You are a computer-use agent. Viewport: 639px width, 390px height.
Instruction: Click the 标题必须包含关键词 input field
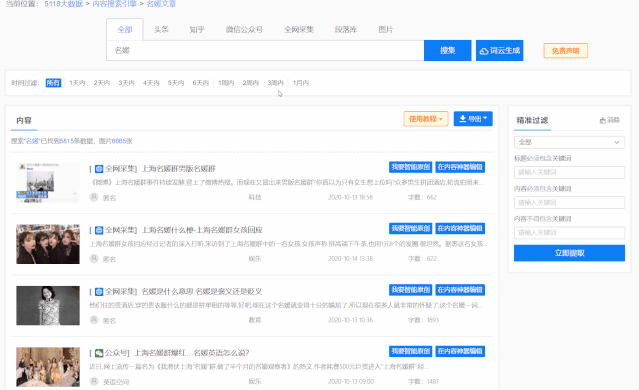click(x=569, y=172)
